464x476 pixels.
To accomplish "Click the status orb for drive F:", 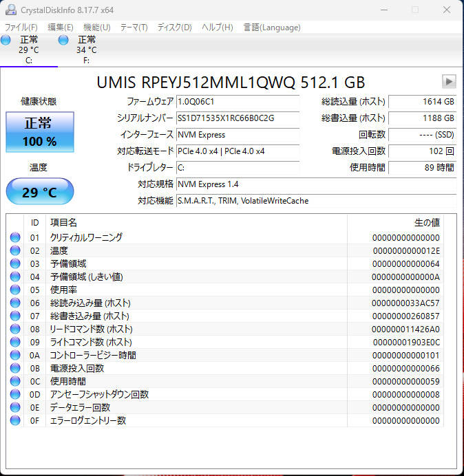I will [63, 40].
